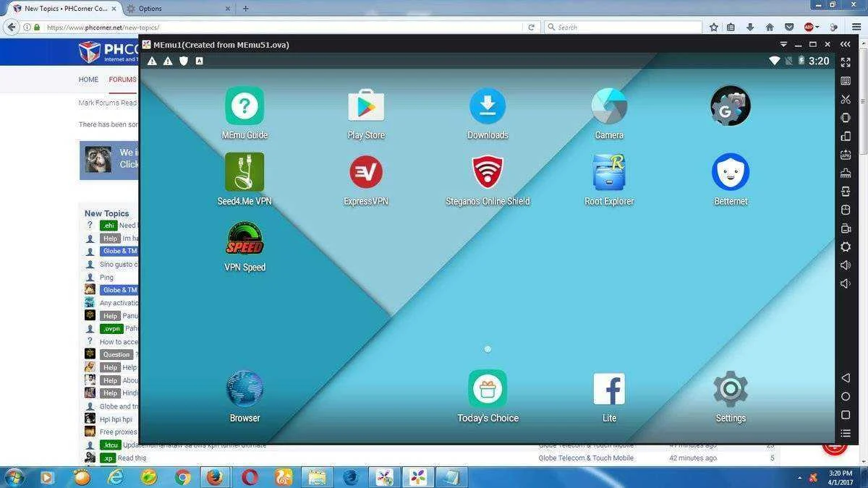Raise the emulator volume
Viewport: 868px width, 488px height.
click(x=846, y=265)
